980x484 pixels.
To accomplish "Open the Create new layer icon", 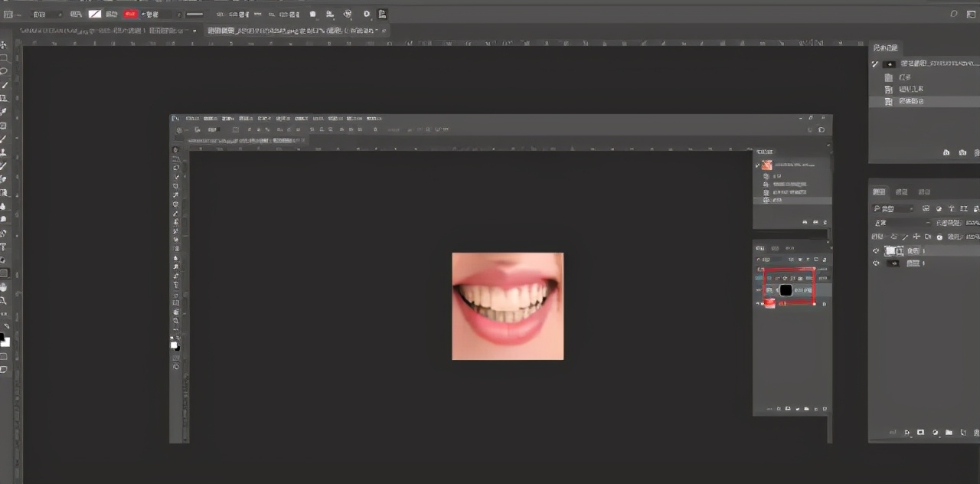I will 963,433.
